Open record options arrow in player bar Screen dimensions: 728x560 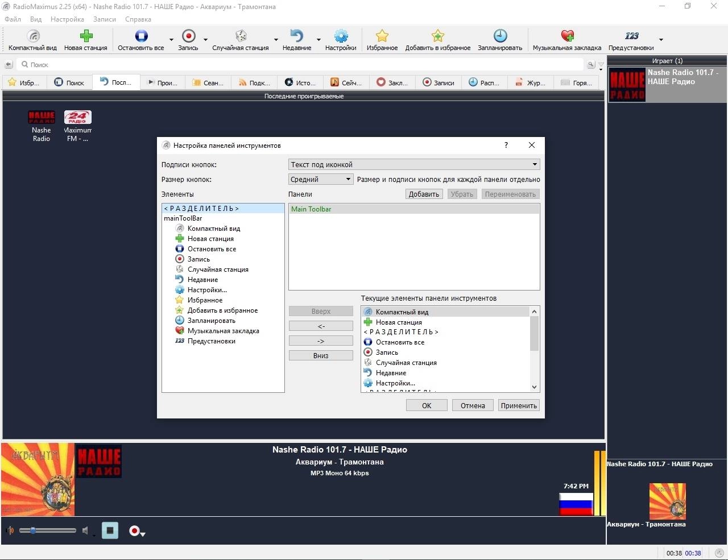pyautogui.click(x=143, y=533)
